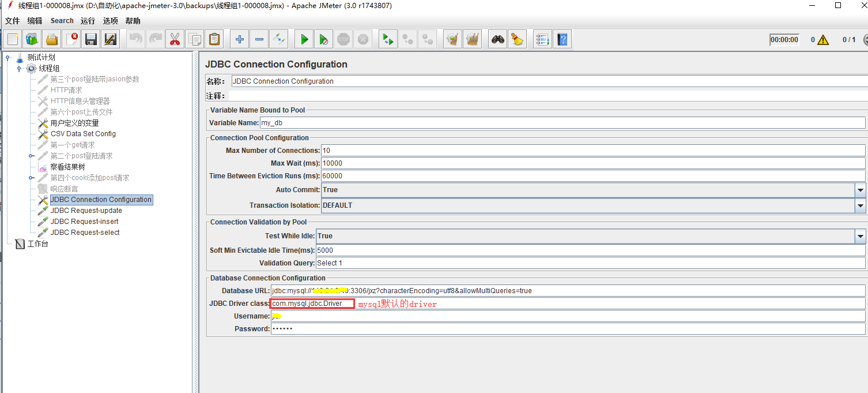Select 用户定义的变量 in the tree
868x393 pixels.
tap(74, 123)
